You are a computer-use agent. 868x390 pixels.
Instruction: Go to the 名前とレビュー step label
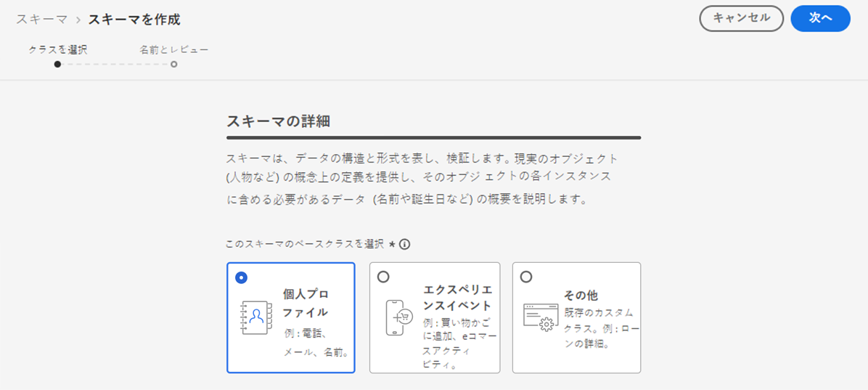click(174, 49)
